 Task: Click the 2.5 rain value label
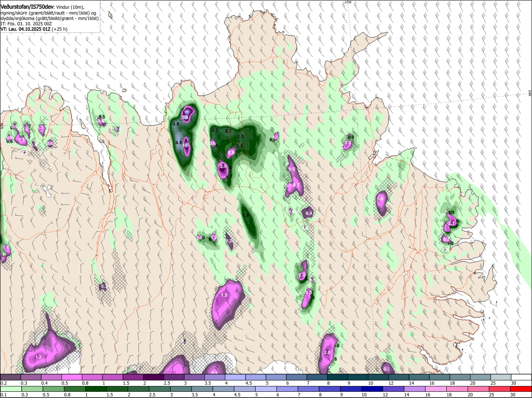click(x=228, y=131)
